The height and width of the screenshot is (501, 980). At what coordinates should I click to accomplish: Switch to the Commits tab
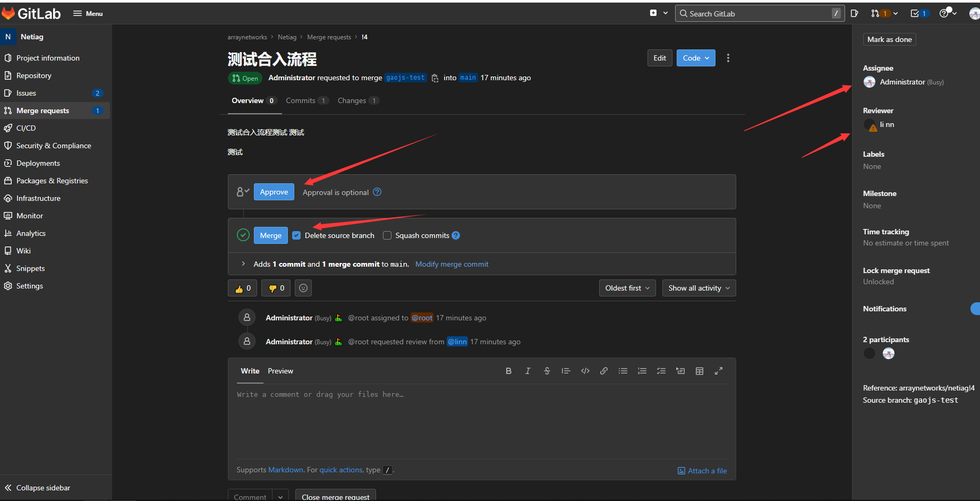pos(307,100)
